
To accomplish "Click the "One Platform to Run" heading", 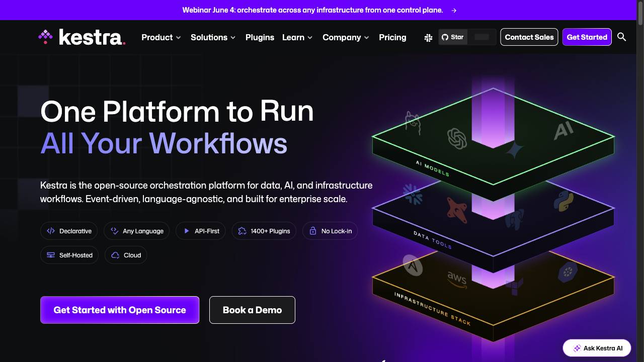I will coord(177,111).
